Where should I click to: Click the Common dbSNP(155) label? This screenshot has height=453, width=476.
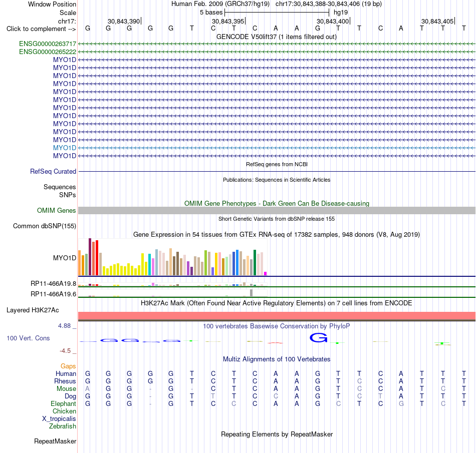44,226
